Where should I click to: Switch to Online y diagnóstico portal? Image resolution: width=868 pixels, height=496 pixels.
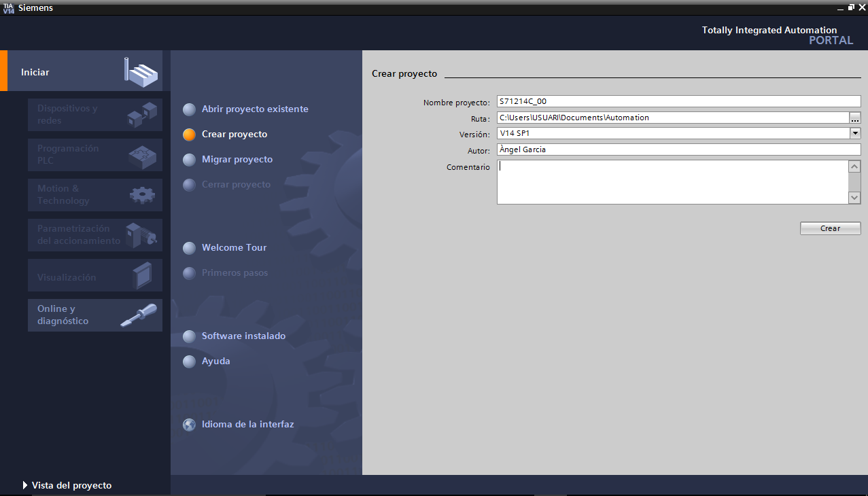coord(63,315)
